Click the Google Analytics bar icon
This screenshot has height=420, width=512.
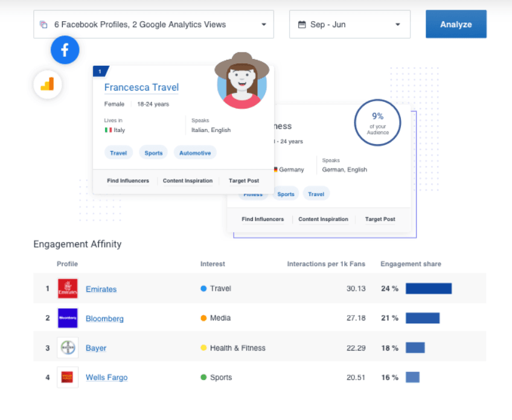48,84
